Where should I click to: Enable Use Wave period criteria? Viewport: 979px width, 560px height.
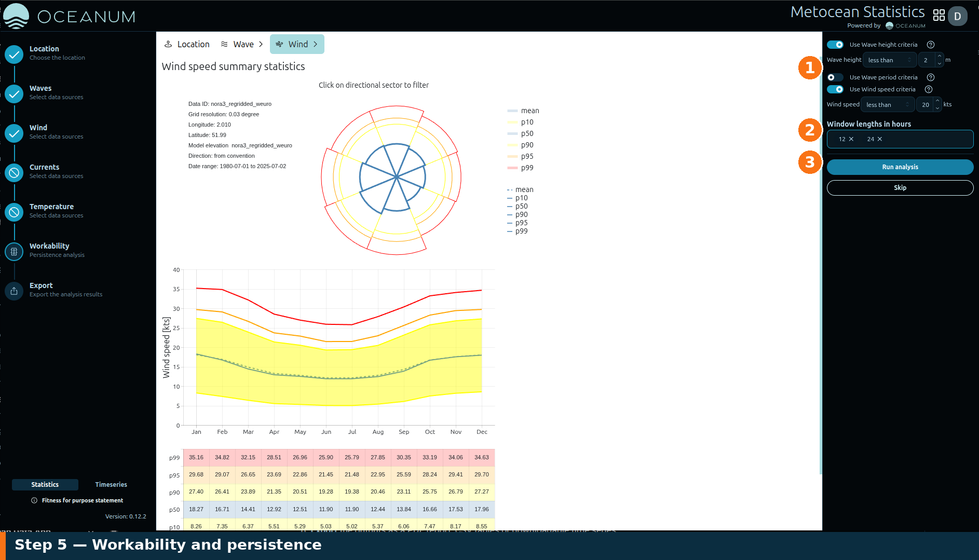[835, 77]
